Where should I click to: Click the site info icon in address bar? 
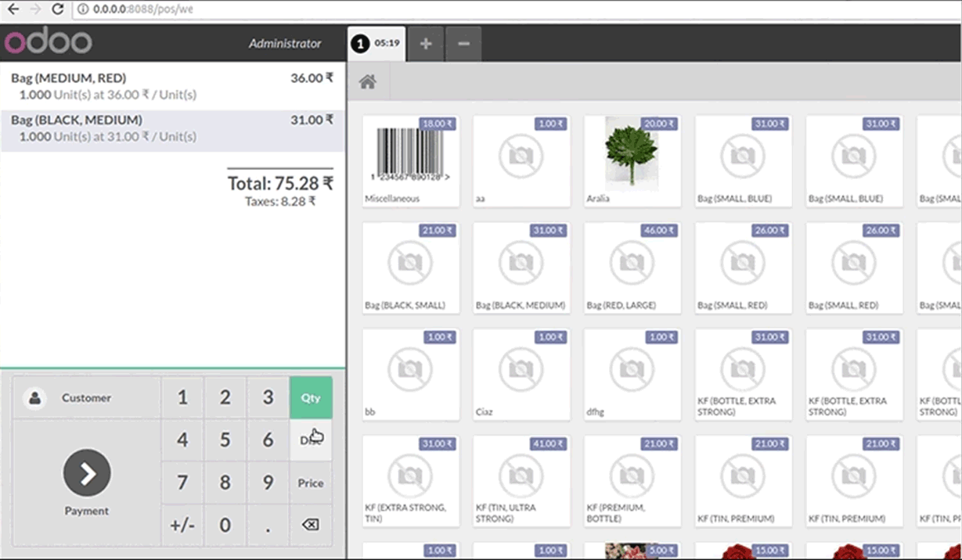(x=83, y=9)
